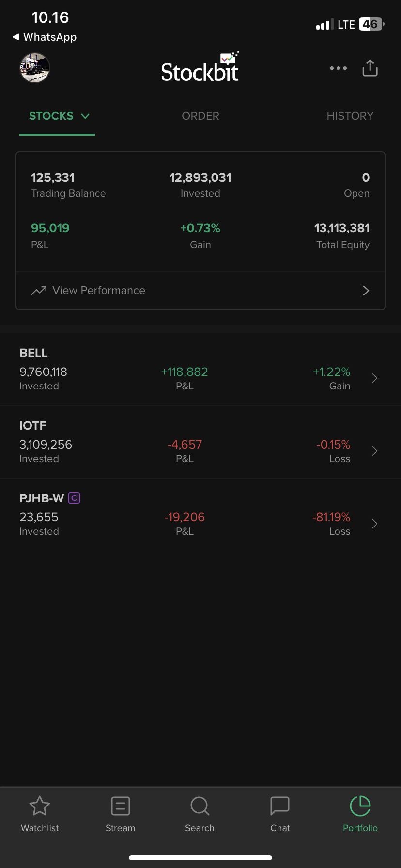The width and height of the screenshot is (401, 868).
Task: Open the Stream feed icon
Action: coord(120,806)
